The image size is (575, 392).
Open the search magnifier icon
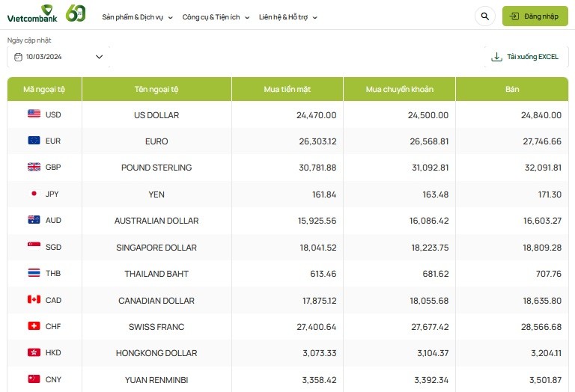pyautogui.click(x=484, y=16)
